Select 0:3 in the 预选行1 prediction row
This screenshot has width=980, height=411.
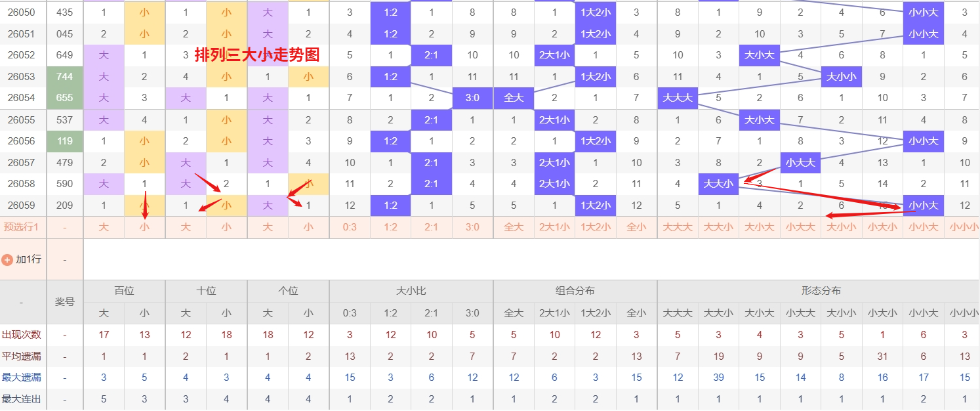point(350,227)
